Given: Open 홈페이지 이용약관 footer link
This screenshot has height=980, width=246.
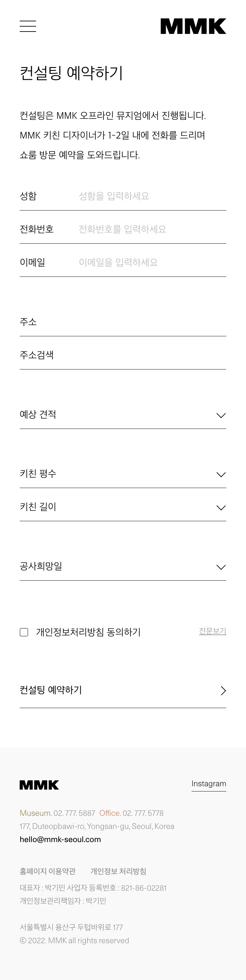Looking at the screenshot, I should pos(48,871).
